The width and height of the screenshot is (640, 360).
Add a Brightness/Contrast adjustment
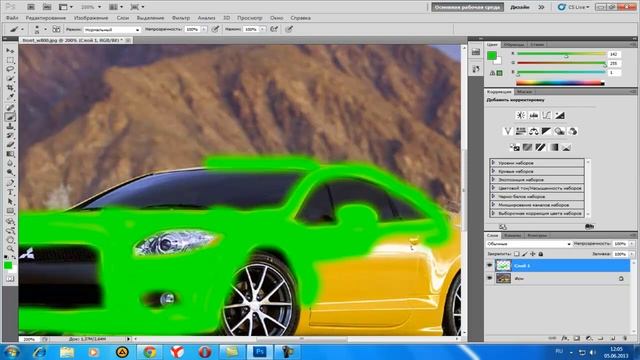[520, 116]
